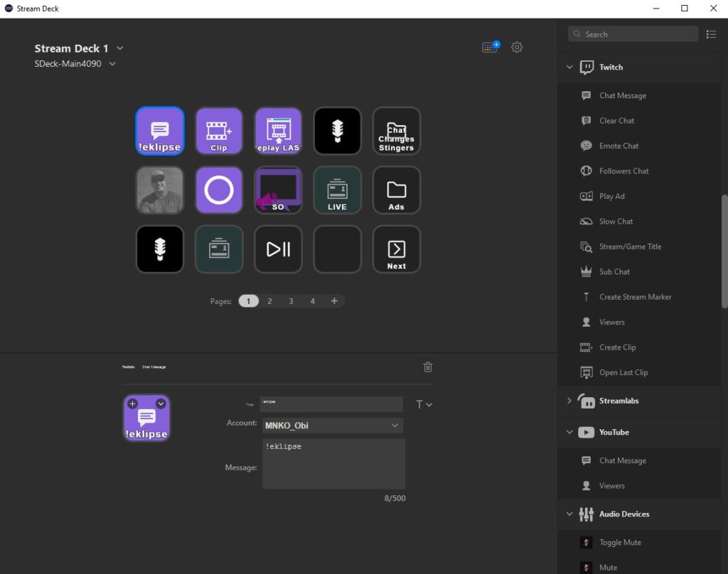
Task: Select the !eklipse chat message key
Action: point(160,131)
